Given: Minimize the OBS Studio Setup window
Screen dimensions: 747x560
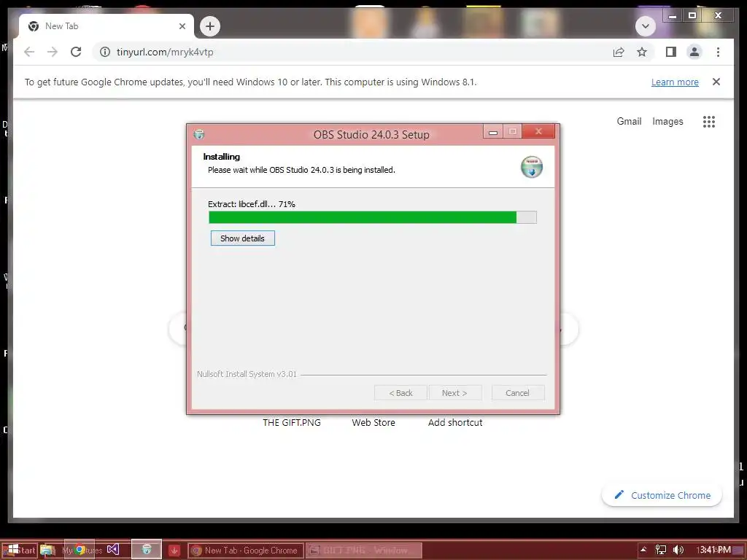Looking at the screenshot, I should tap(493, 132).
